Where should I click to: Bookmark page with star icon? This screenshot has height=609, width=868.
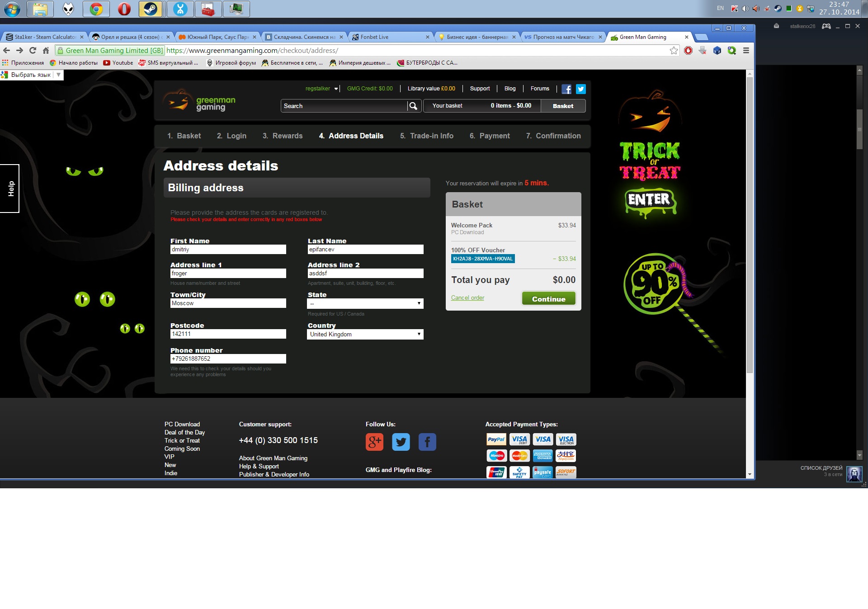pos(674,51)
